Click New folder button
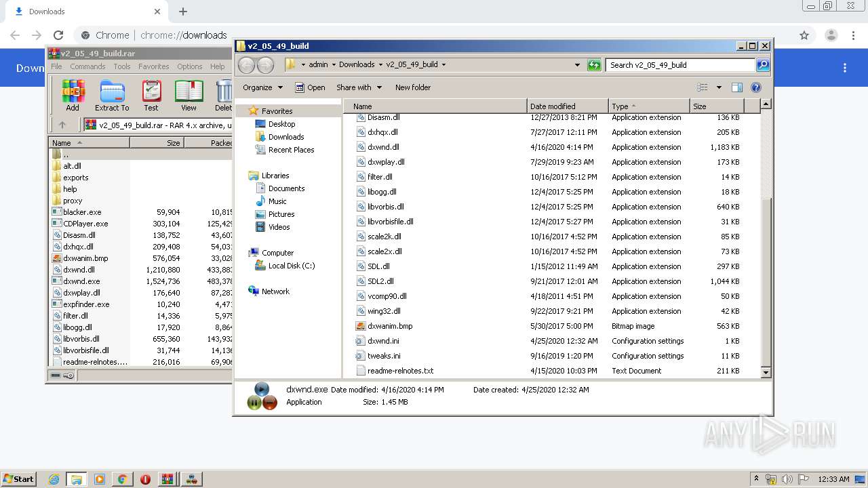 pos(413,87)
